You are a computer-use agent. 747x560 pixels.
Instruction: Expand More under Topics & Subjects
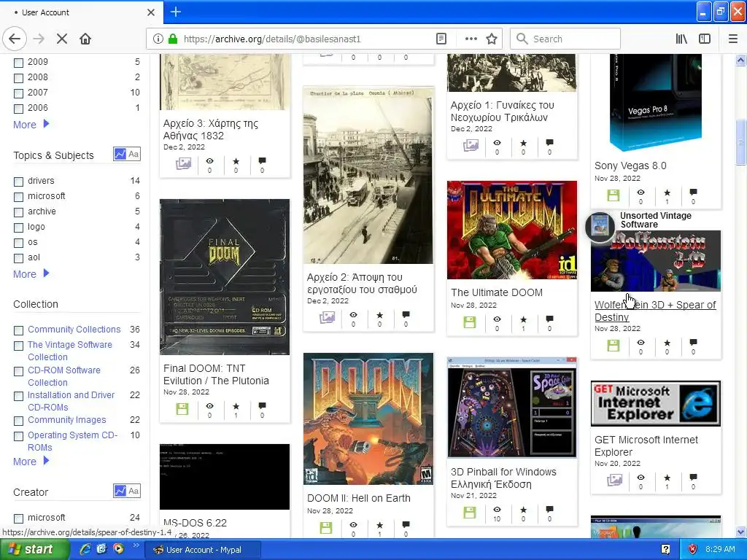coord(31,274)
